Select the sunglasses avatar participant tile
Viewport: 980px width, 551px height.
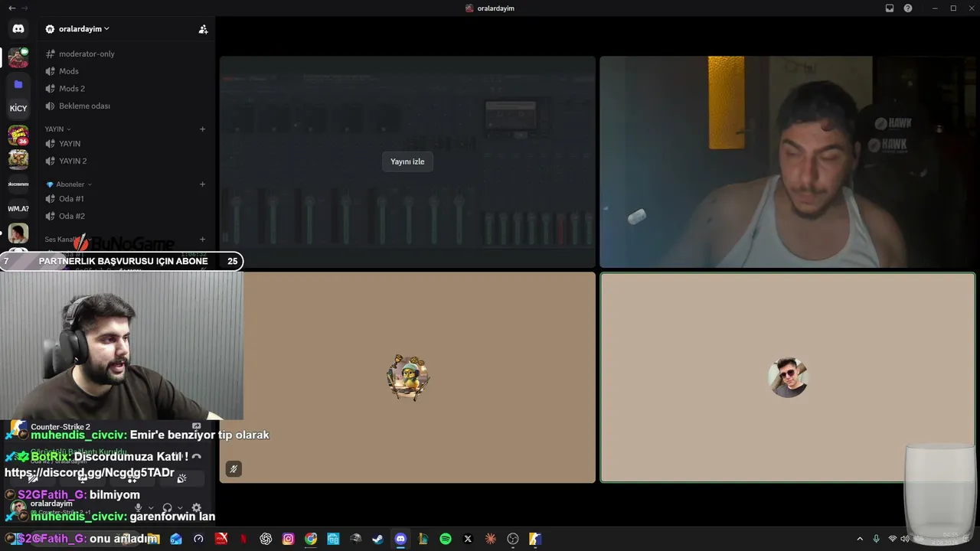point(787,378)
